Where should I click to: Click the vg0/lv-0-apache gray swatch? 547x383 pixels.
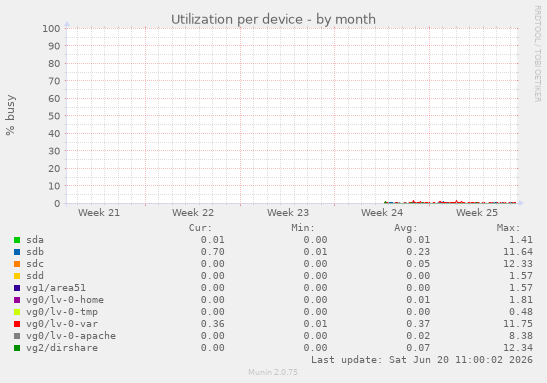(x=17, y=336)
